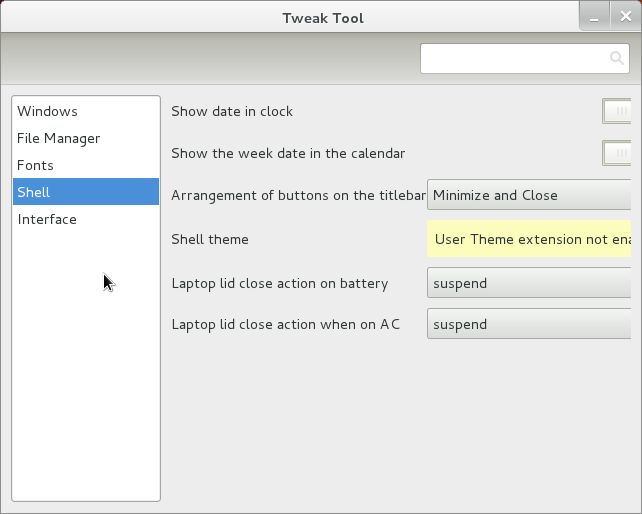Click empty area below Interface in sidebar

click(x=86, y=380)
